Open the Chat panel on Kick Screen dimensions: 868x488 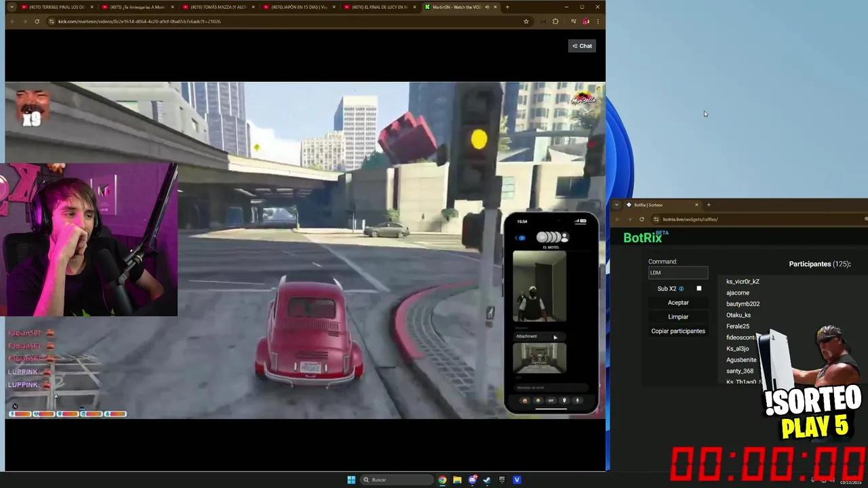582,46
